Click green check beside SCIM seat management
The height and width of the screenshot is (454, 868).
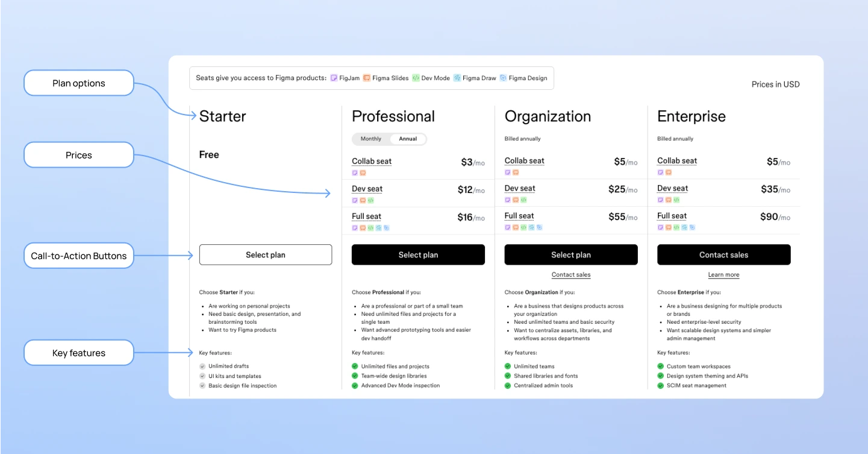661,385
